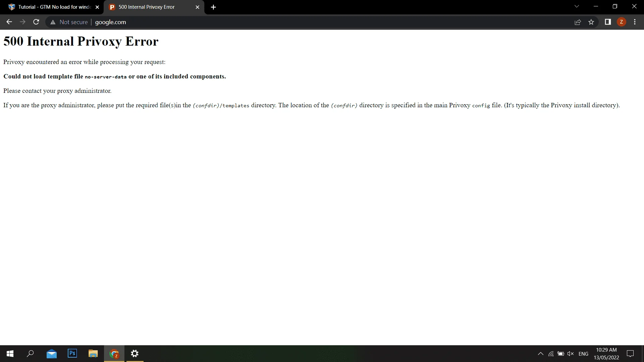Minimize the Chrome window
This screenshot has width=644, height=362.
click(x=596, y=6)
